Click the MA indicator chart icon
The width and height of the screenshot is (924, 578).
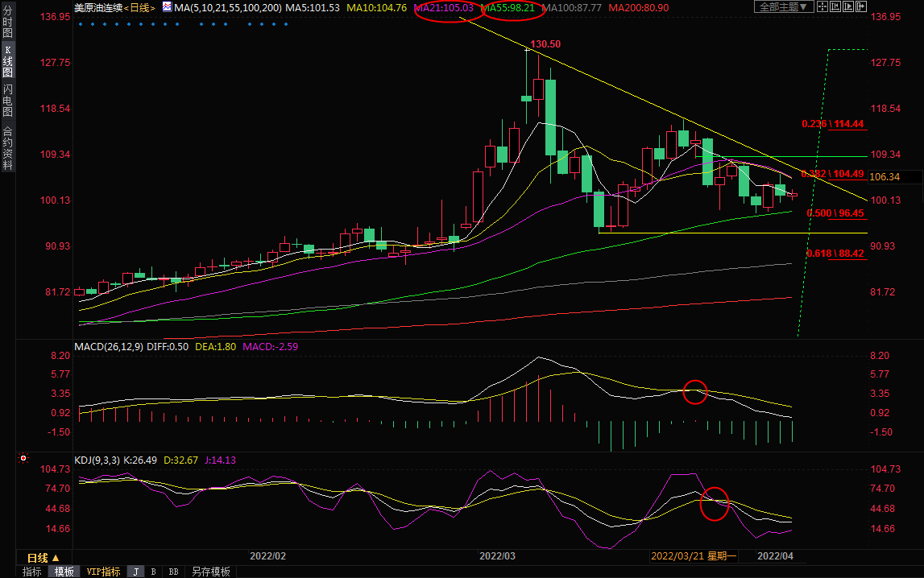[x=166, y=7]
